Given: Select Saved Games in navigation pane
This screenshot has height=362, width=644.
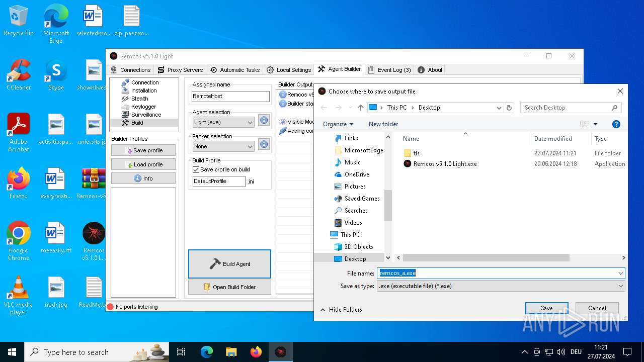Looking at the screenshot, I should click(x=362, y=199).
